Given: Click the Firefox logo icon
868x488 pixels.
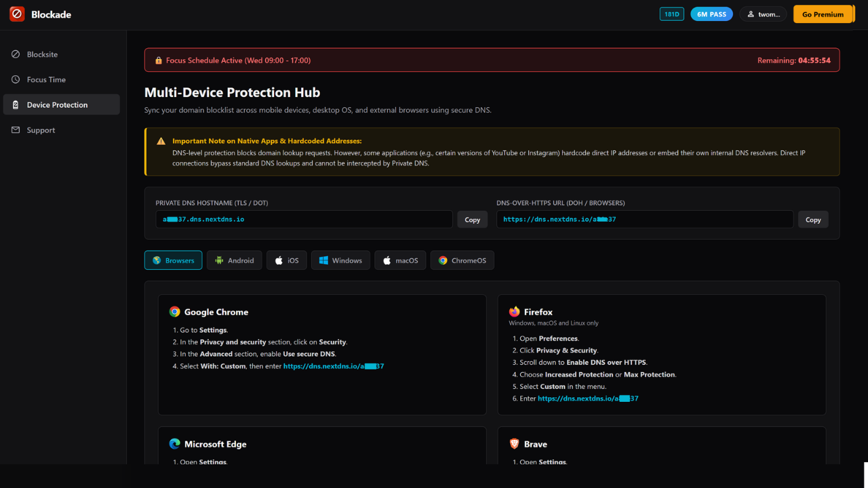Looking at the screenshot, I should (x=515, y=312).
